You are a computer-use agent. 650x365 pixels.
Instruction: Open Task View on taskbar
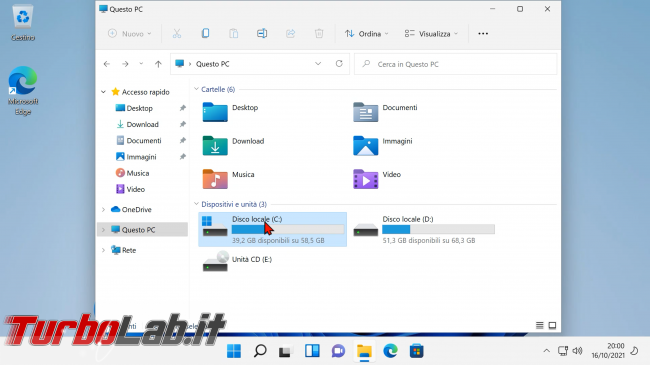tap(286, 351)
